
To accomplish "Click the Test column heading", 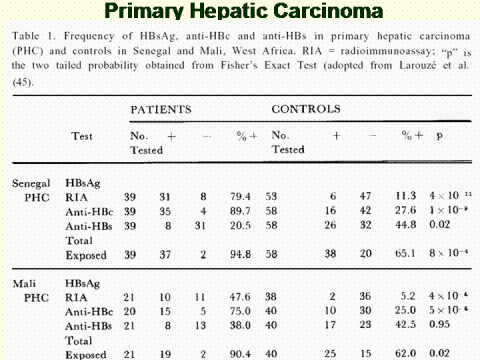I will [x=82, y=136].
